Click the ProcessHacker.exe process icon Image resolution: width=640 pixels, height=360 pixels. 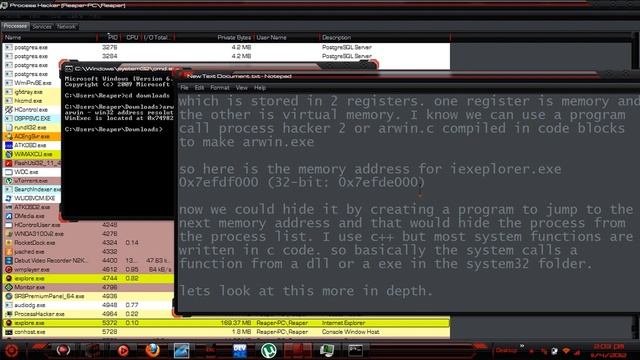(x=9, y=314)
